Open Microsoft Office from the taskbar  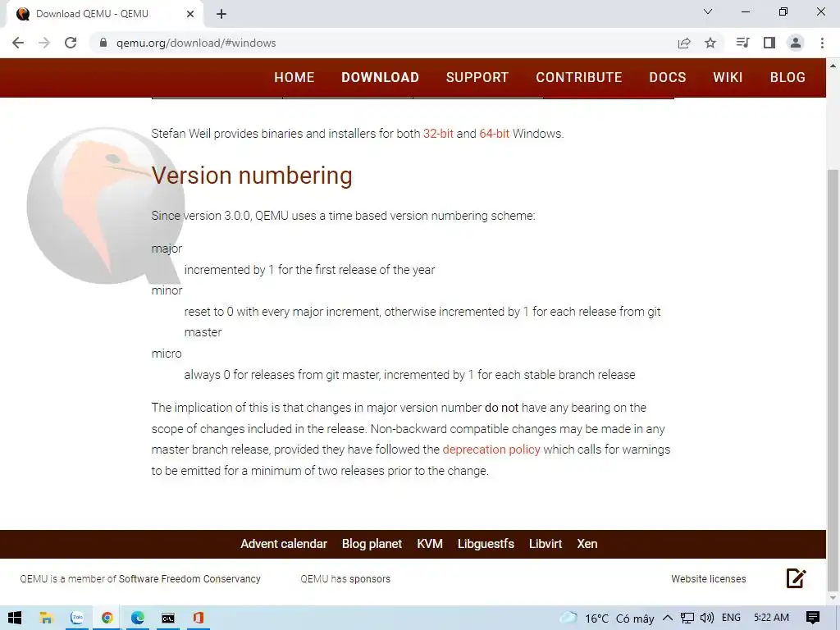199,619
